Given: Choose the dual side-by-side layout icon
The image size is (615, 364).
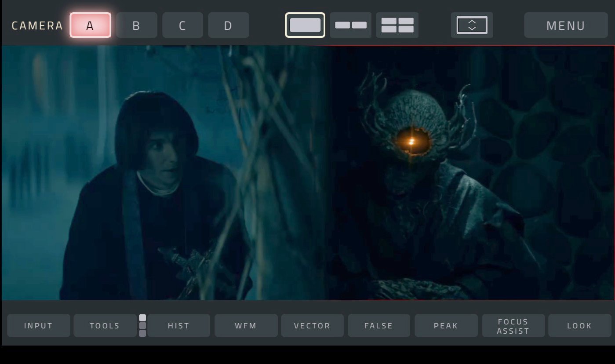Looking at the screenshot, I should point(351,25).
